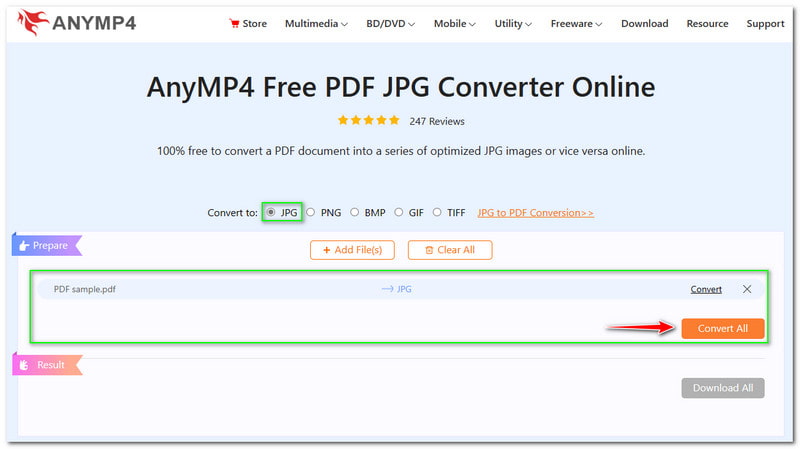Remove PDF sample.pdf with the X icon

(747, 289)
